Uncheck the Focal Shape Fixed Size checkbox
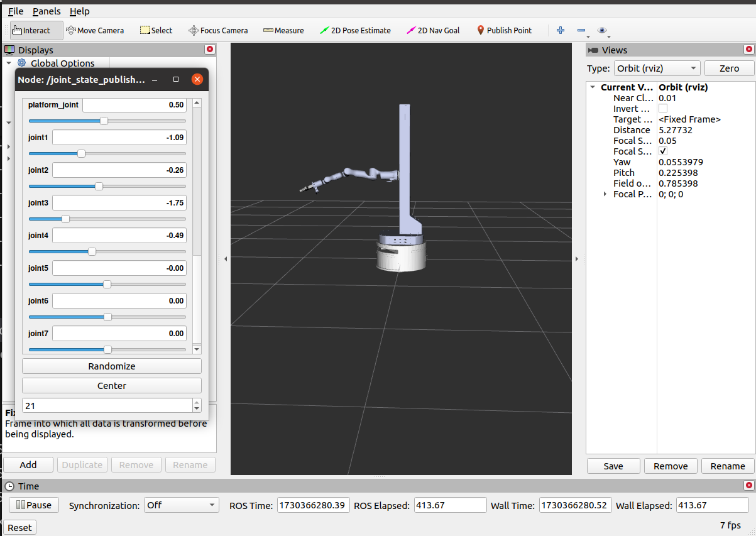 coord(663,151)
